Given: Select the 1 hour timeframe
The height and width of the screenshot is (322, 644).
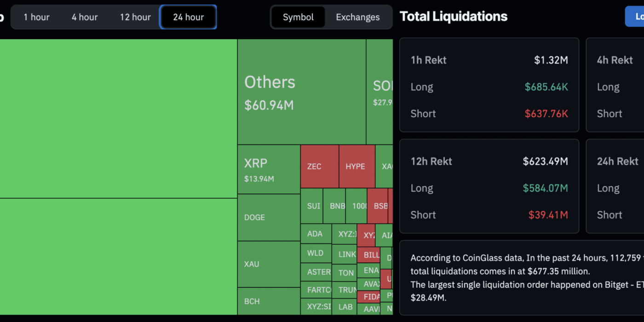Looking at the screenshot, I should 36,17.
